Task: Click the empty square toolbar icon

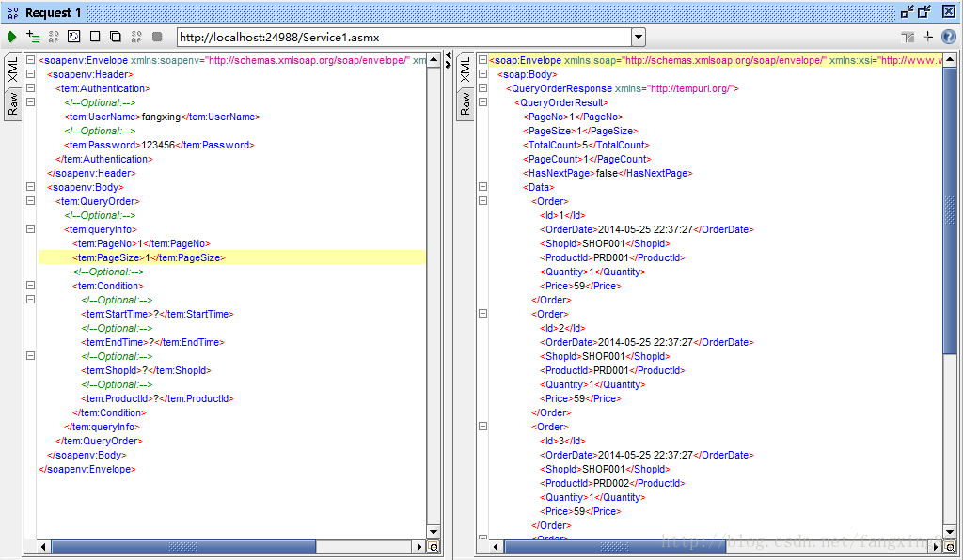Action: click(x=95, y=37)
